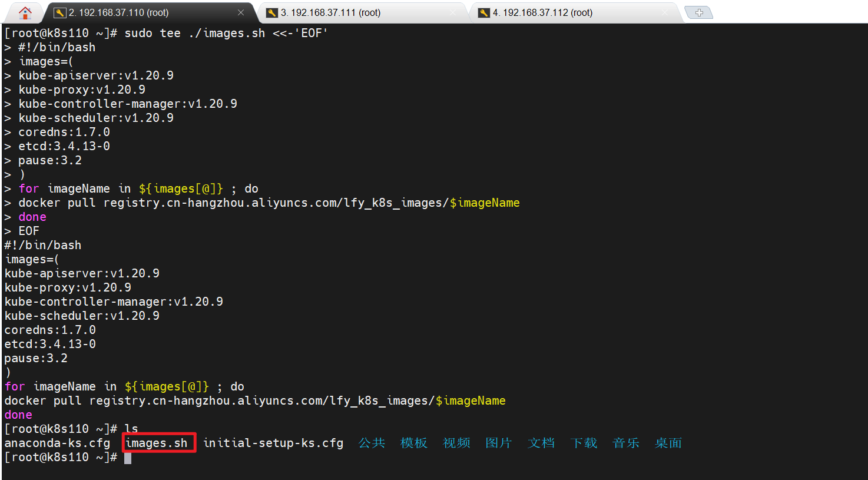Click the home icon in the tab bar

point(25,12)
